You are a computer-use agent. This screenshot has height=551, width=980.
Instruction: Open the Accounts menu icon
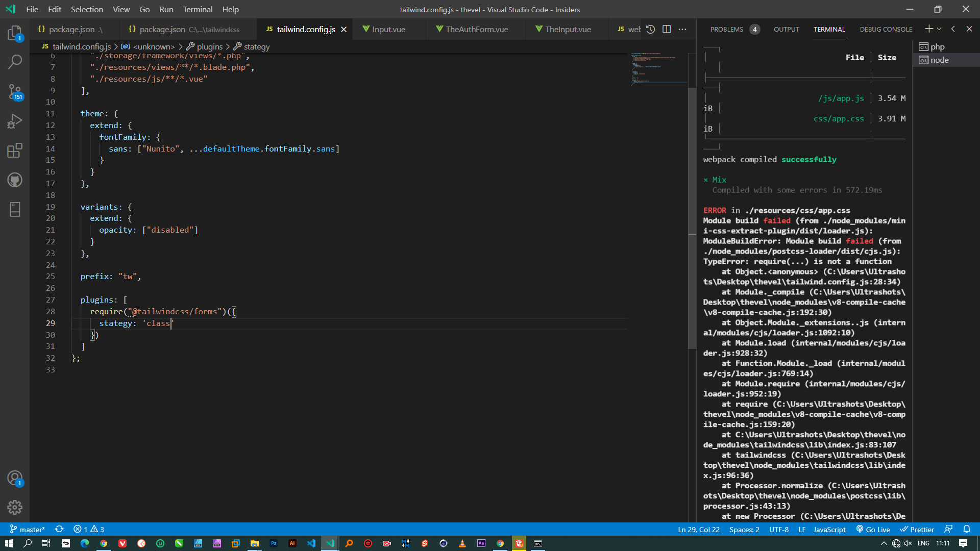[15, 478]
